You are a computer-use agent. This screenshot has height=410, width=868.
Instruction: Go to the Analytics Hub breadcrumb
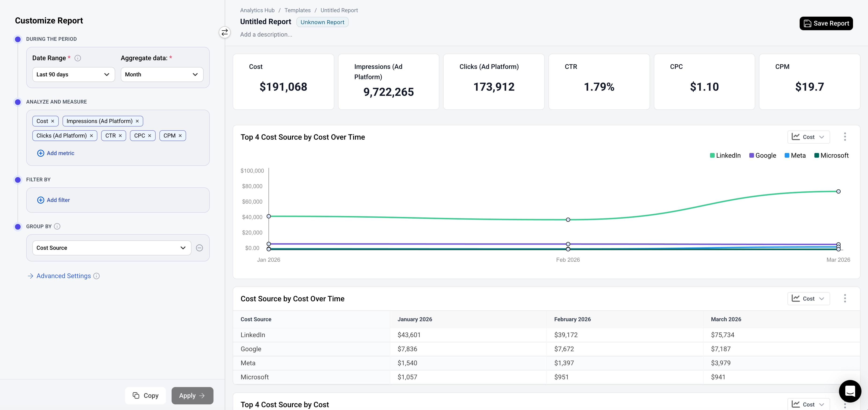[x=257, y=10]
